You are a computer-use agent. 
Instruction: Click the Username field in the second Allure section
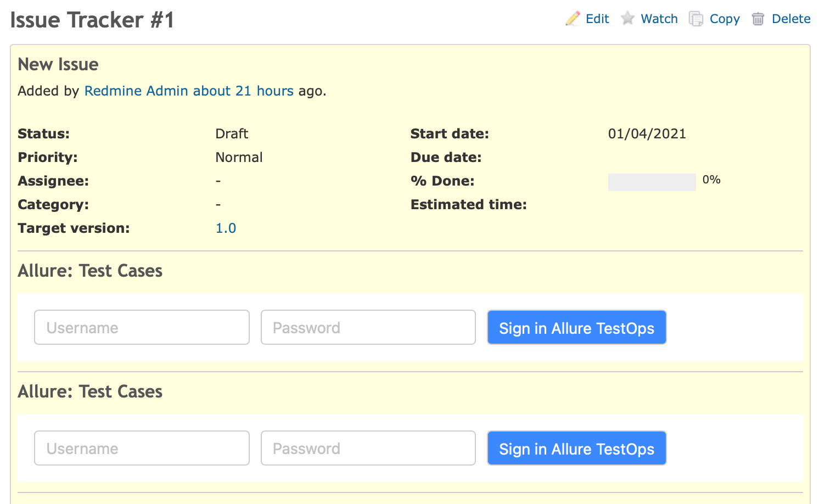(142, 448)
